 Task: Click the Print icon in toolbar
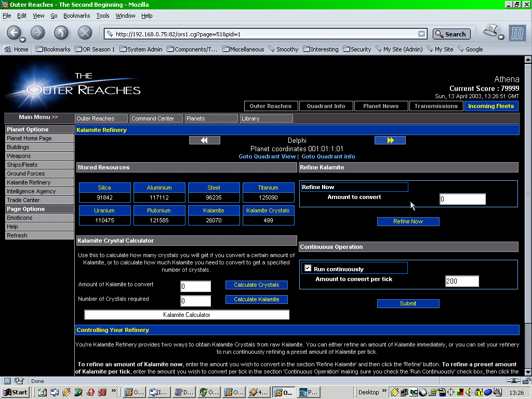point(490,32)
